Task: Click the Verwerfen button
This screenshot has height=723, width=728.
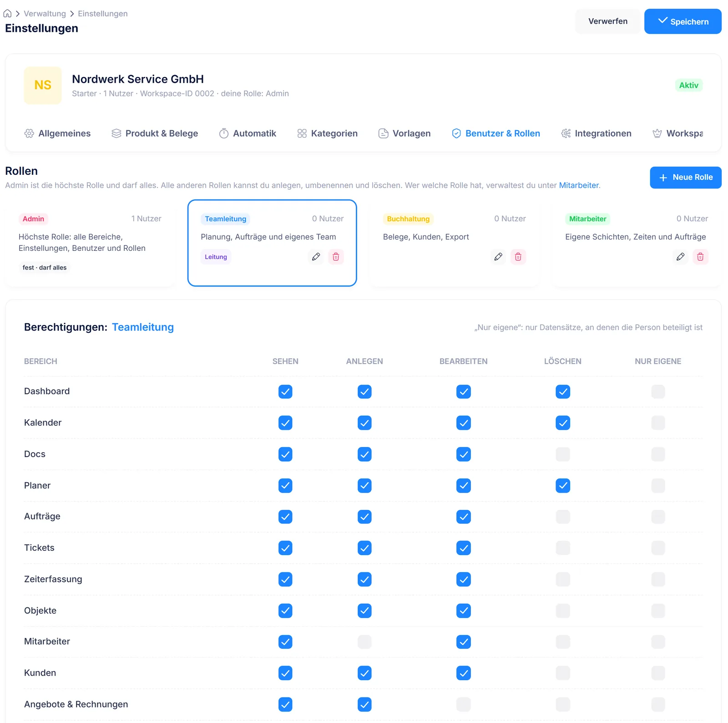Action: [608, 21]
